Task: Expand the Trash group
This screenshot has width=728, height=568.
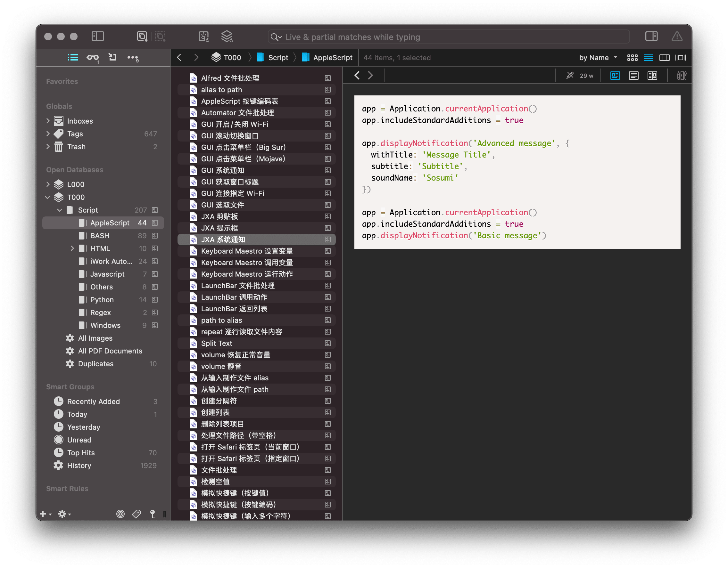Action: click(x=48, y=147)
